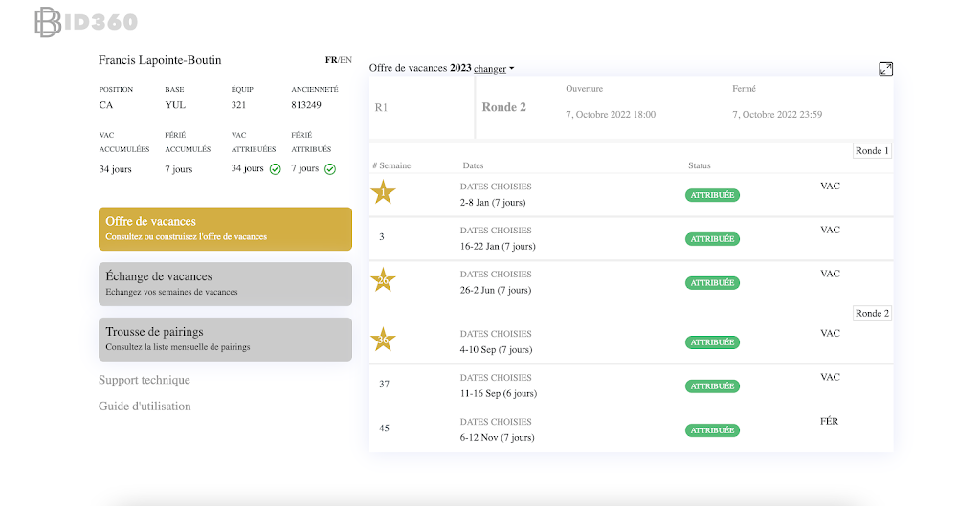Click the ancienneté value 813249
Viewport: 980px width, 506px height.
(306, 105)
